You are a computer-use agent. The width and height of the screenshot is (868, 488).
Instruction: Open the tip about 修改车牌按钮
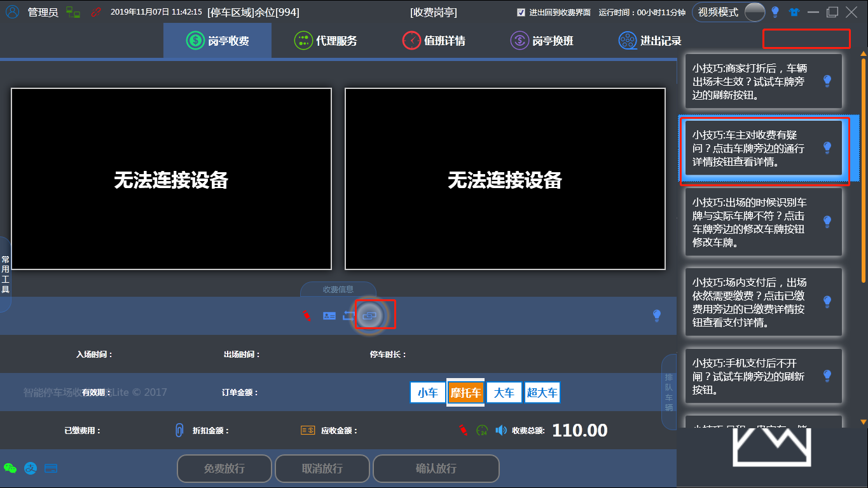(x=764, y=222)
